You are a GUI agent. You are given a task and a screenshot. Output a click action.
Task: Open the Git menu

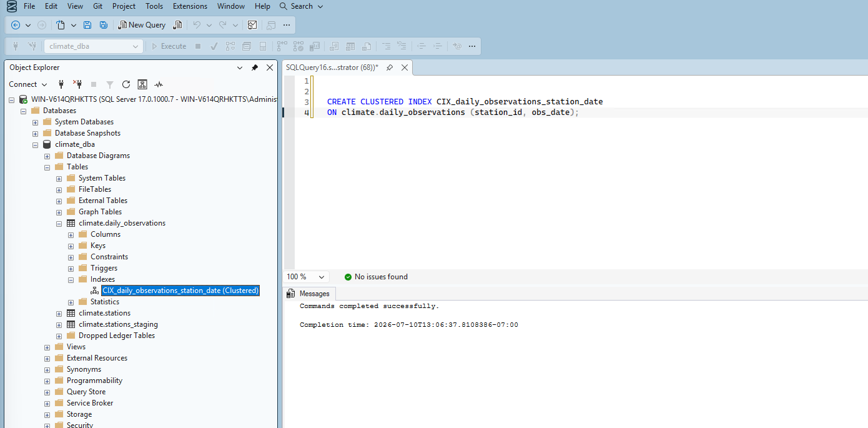[x=97, y=6]
